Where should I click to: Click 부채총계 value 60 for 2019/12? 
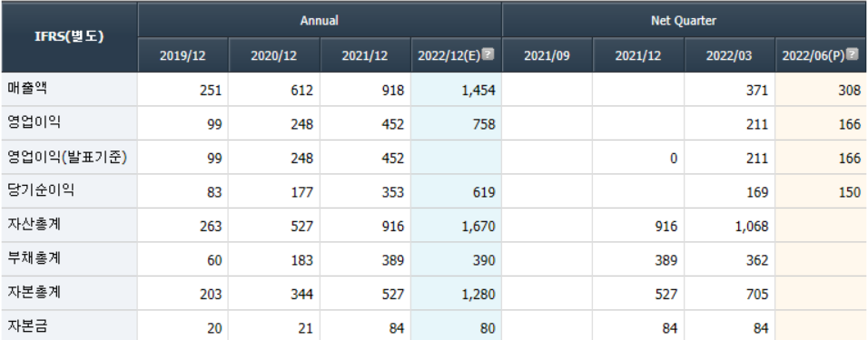(x=215, y=260)
